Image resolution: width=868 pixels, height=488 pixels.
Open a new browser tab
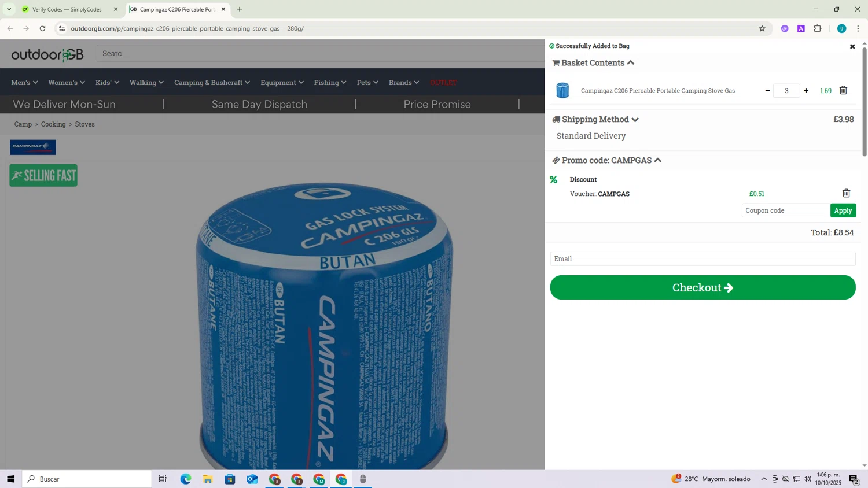(x=240, y=9)
